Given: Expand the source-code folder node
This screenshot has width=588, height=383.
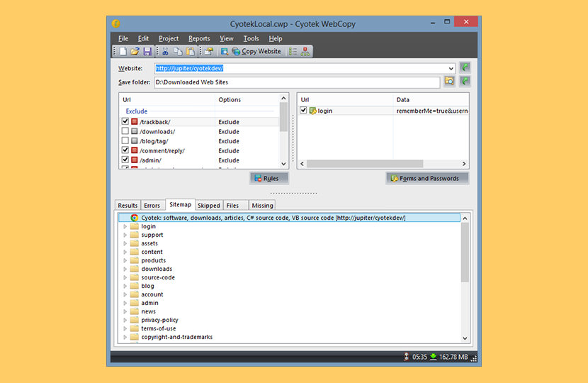Looking at the screenshot, I should [125, 277].
